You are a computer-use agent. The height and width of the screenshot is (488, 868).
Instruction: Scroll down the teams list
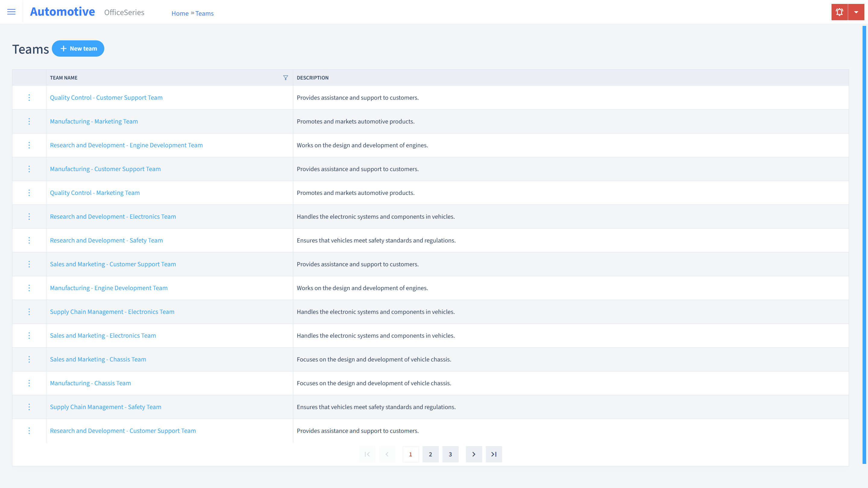tap(474, 454)
